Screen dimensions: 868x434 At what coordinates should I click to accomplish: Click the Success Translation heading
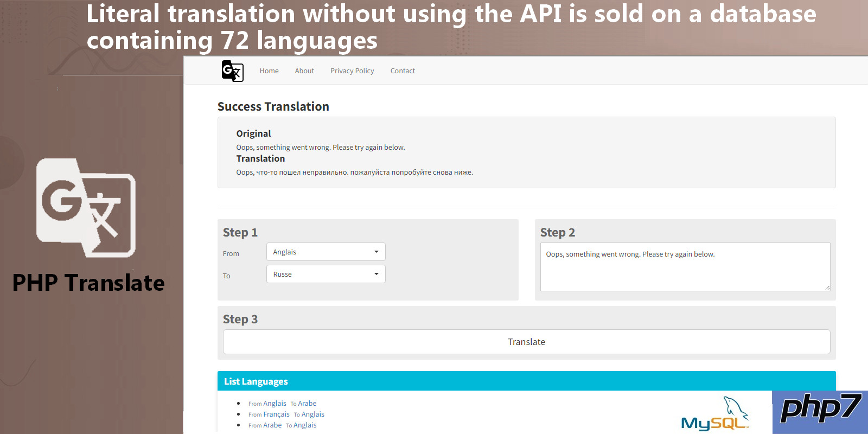273,107
